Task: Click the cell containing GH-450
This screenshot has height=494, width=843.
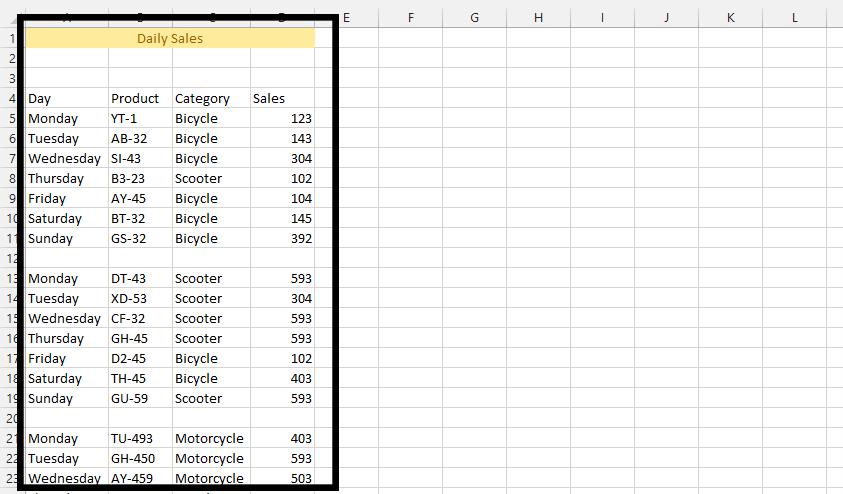Action: (x=140, y=458)
